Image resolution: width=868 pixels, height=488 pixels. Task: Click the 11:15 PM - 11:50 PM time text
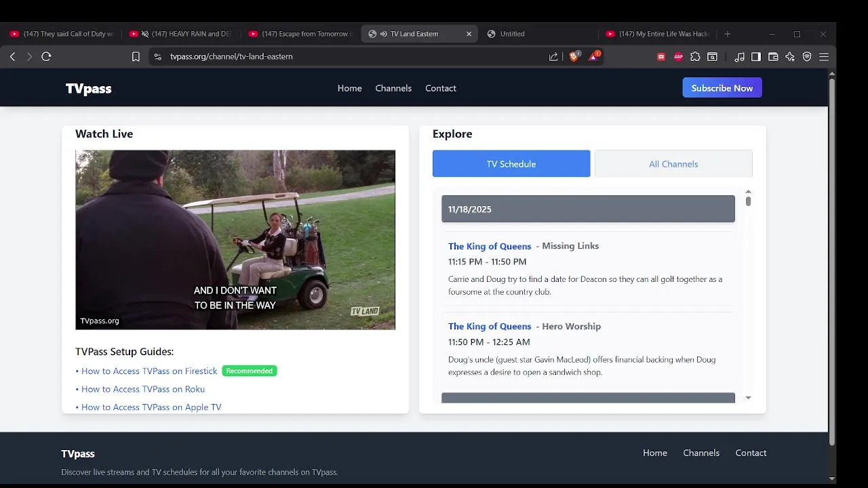click(487, 262)
